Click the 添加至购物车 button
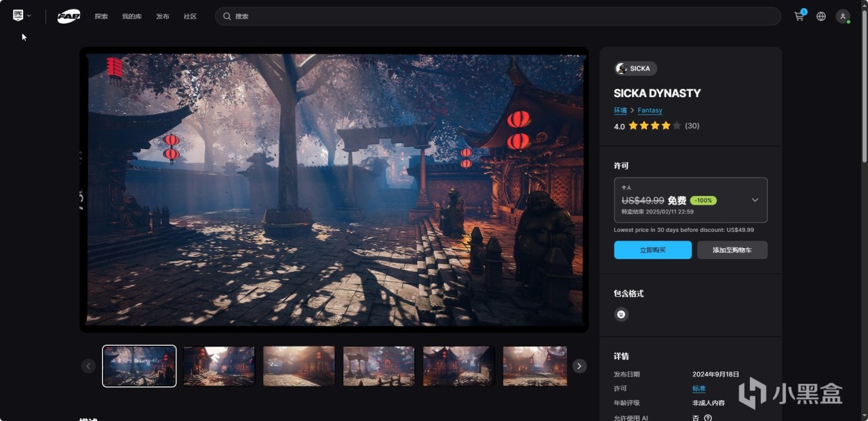Screen dimensions: 868x421 [732, 250]
